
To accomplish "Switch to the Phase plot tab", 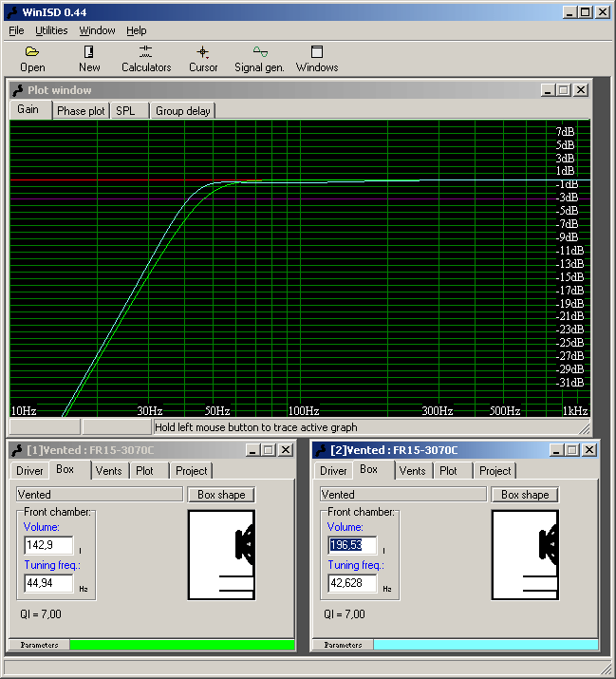I will [81, 111].
